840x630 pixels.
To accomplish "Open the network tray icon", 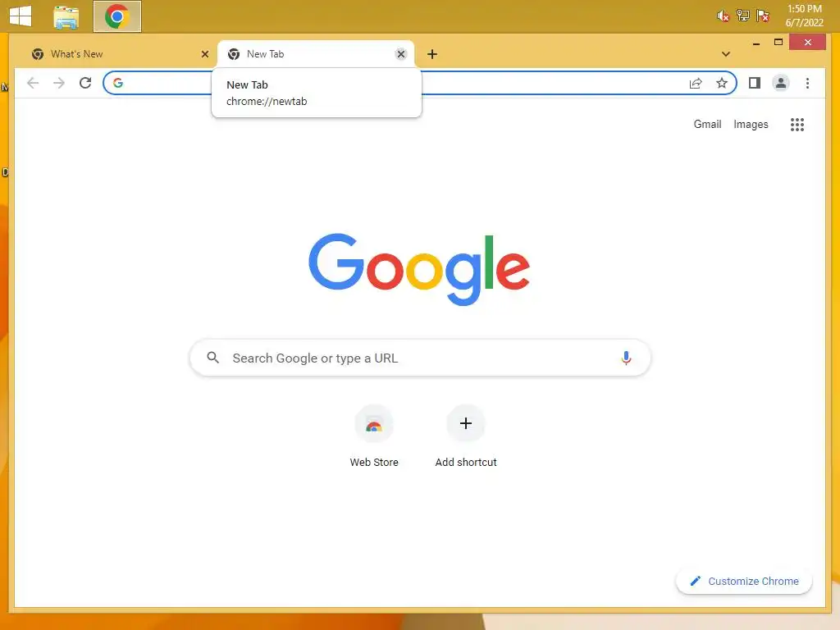I will (742, 16).
